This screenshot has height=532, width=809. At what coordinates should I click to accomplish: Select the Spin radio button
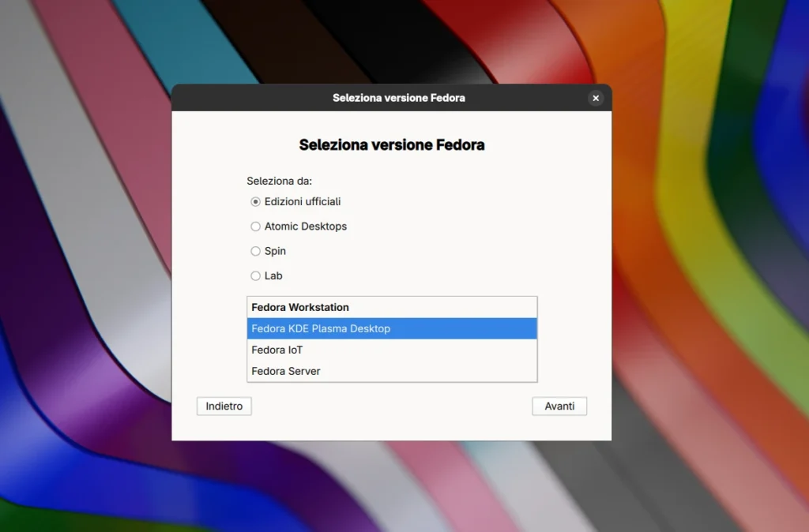(254, 251)
